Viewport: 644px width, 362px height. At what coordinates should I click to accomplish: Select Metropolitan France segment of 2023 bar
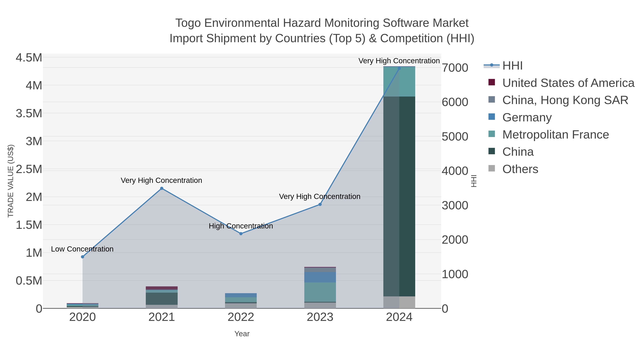coord(320,292)
